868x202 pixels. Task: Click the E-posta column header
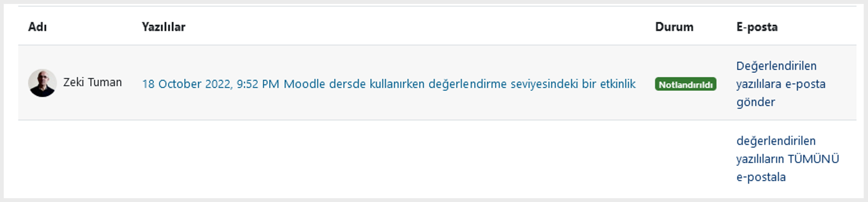pyautogui.click(x=757, y=27)
